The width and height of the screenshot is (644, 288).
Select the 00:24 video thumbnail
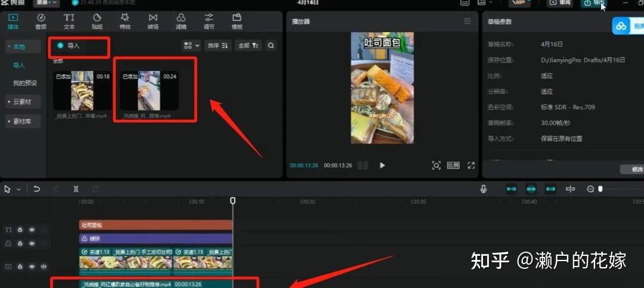tap(149, 91)
